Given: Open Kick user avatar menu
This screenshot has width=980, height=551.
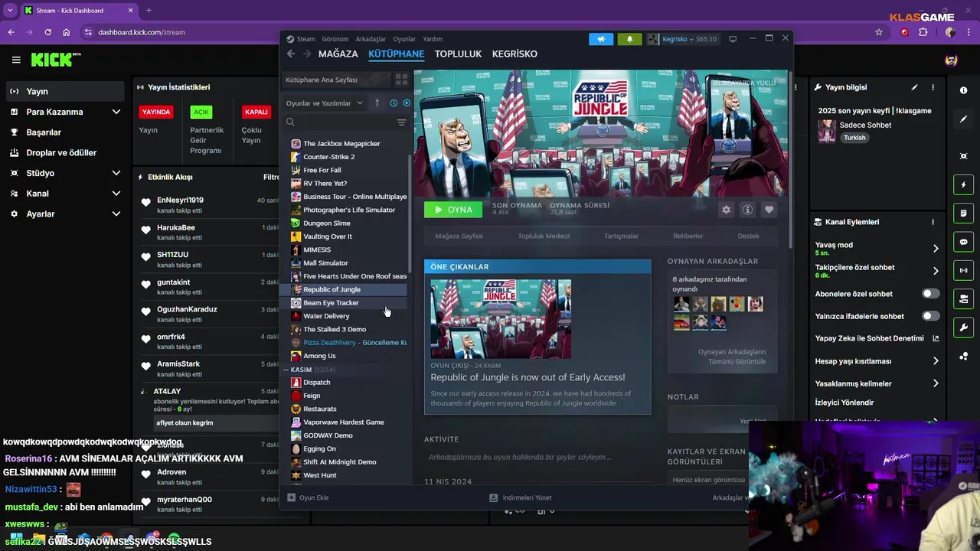Looking at the screenshot, I should click(951, 60).
